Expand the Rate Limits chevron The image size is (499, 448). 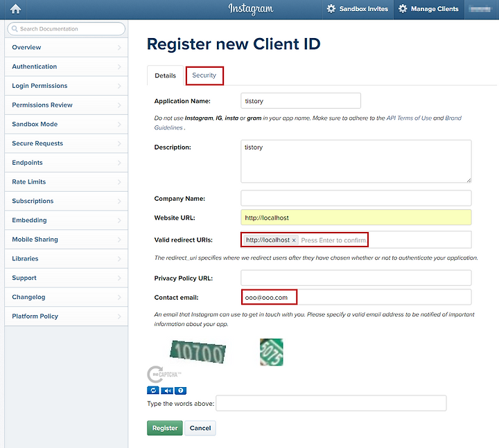119,182
